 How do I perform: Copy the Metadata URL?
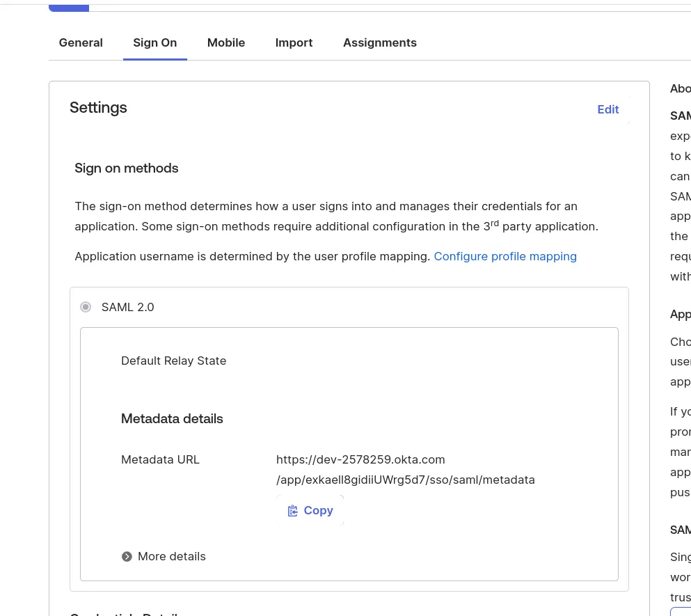[x=310, y=510]
